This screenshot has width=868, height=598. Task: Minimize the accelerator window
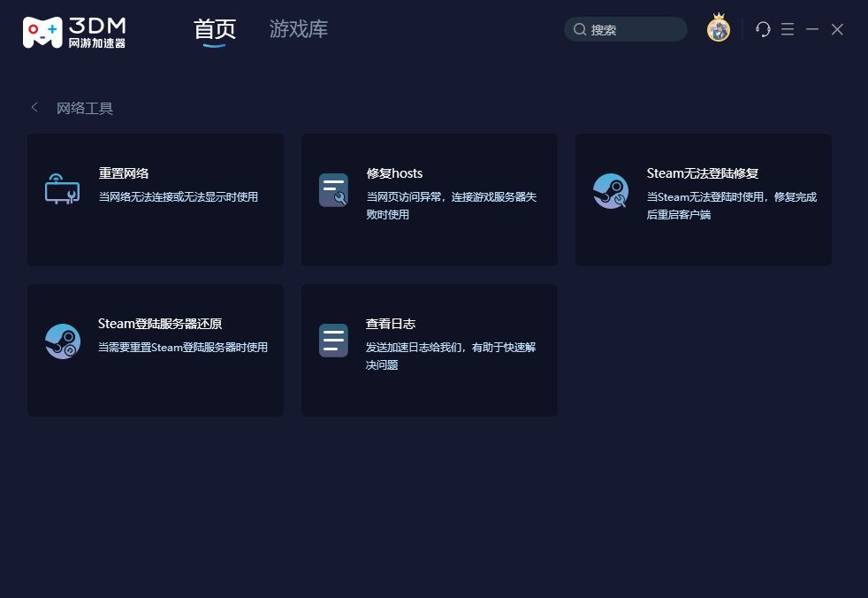(x=812, y=29)
